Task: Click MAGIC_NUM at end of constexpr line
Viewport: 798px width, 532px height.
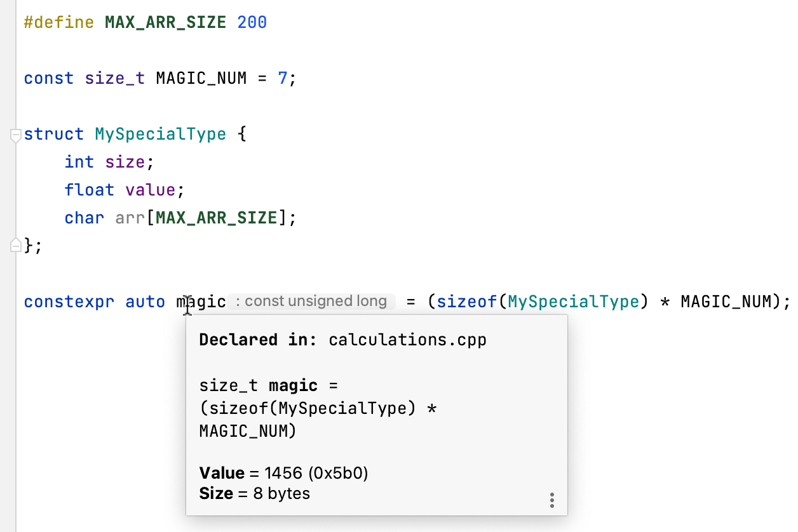Action: (x=726, y=302)
